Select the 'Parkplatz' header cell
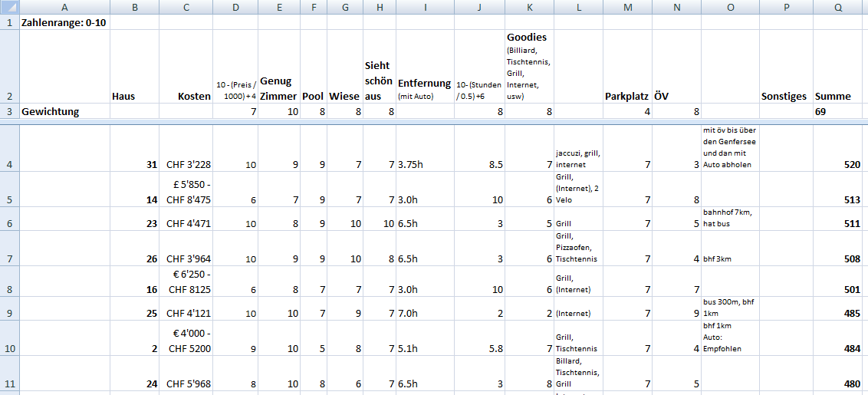This screenshot has width=868, height=395. [627, 97]
